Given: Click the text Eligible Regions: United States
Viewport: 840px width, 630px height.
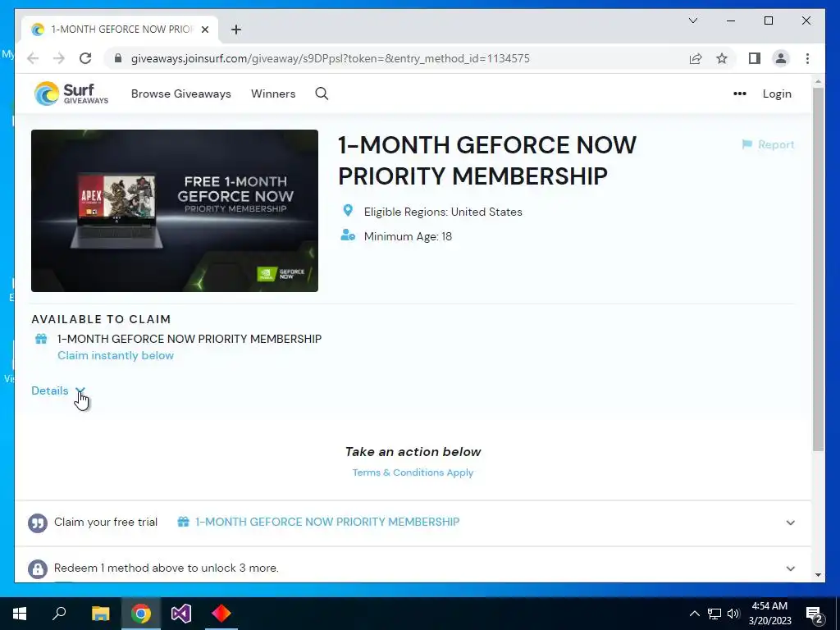Looking at the screenshot, I should 443,212.
